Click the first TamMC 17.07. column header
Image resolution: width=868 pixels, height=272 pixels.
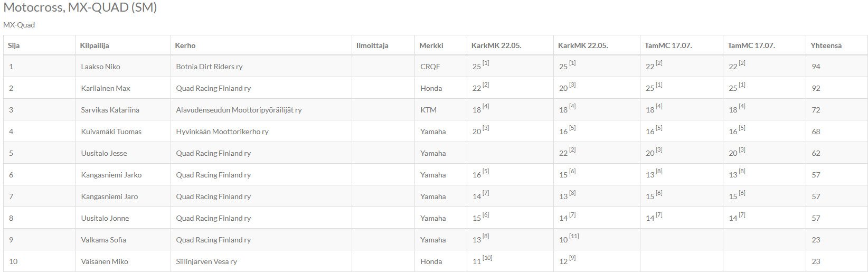point(668,45)
